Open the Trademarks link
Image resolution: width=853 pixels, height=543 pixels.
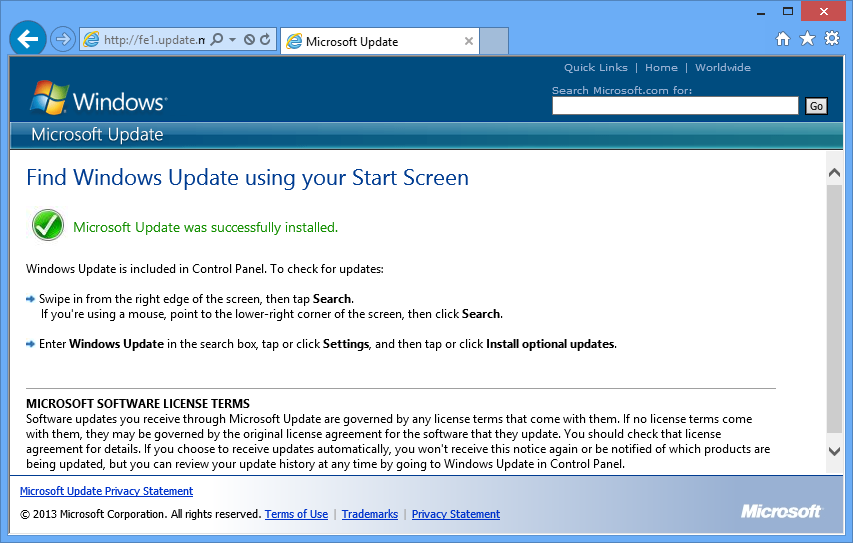(x=370, y=514)
